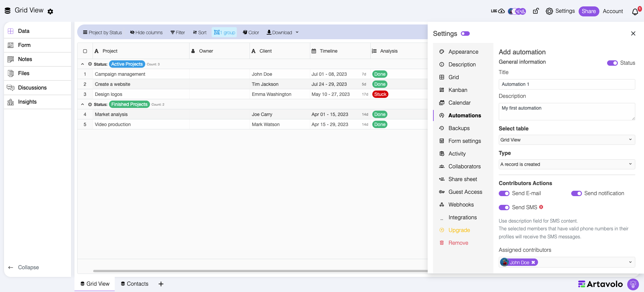
Task: Toggle the Send notification switch
Action: tap(577, 193)
